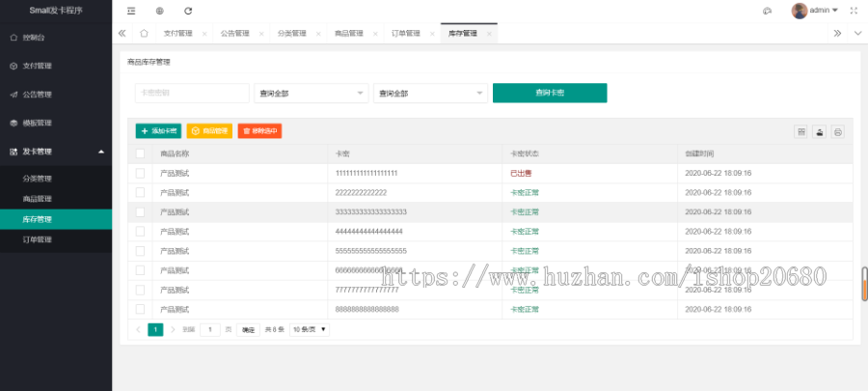
Task: Check the row with card 7777777777777777
Action: click(140, 290)
